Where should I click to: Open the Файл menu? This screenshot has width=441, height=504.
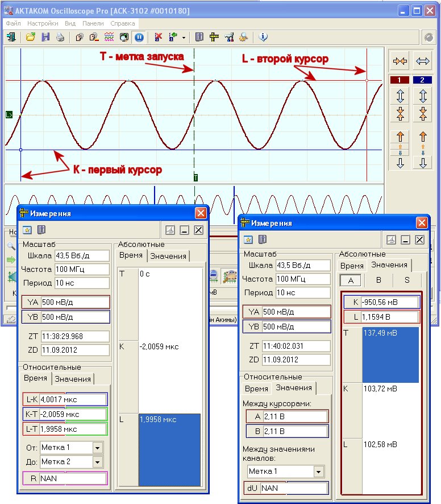pyautogui.click(x=13, y=23)
